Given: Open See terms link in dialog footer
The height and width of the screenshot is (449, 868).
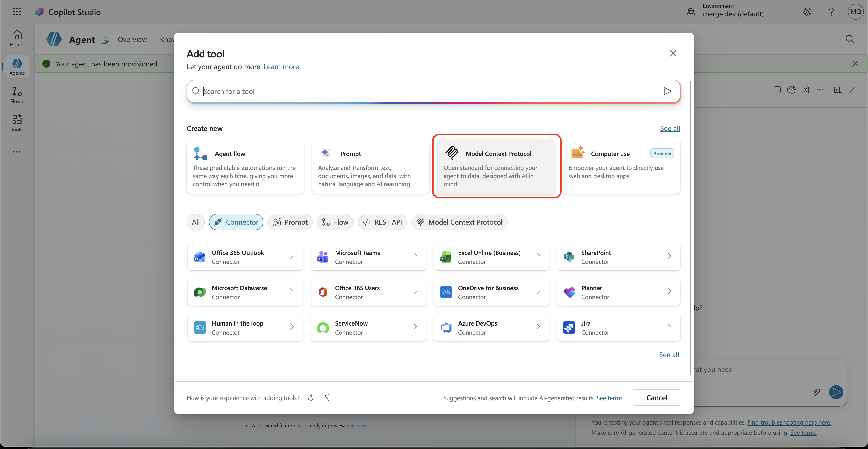Looking at the screenshot, I should pyautogui.click(x=609, y=398).
